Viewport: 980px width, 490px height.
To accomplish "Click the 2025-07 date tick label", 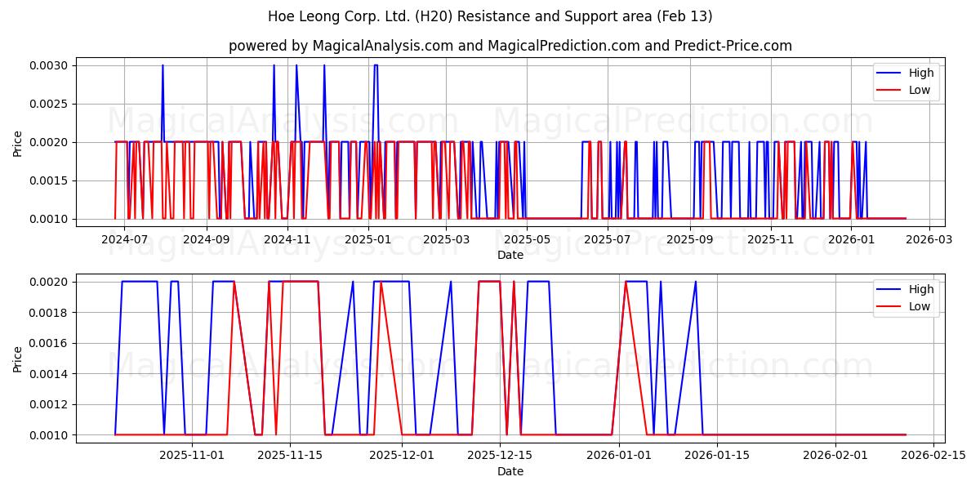I will [x=608, y=239].
